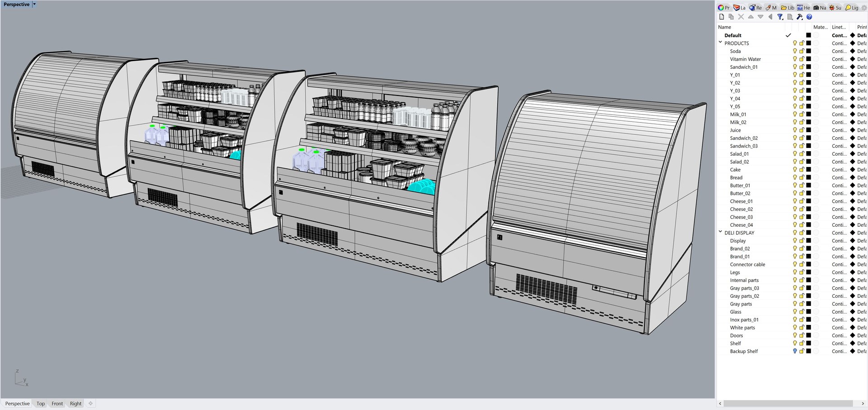Open the Properties (Pr) panel tab
Screen dimensions: 868x410
coord(724,8)
